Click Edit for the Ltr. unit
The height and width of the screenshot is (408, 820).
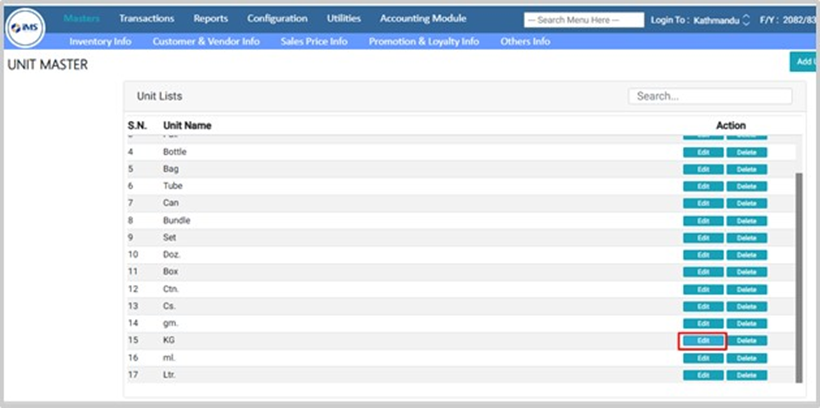pos(703,375)
